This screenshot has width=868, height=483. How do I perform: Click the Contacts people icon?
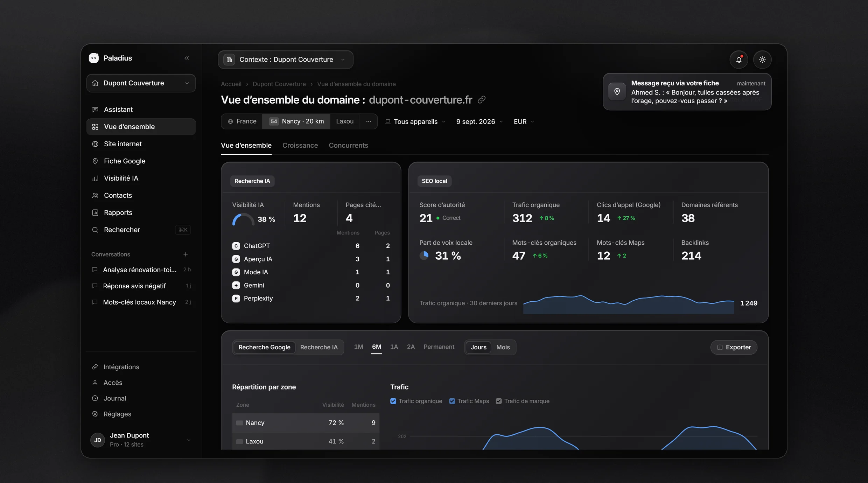click(x=95, y=195)
